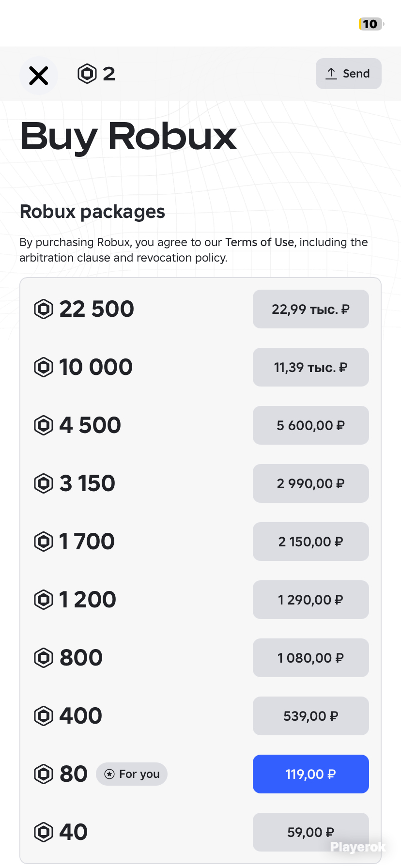Check the battery indicator showing 10
The height and width of the screenshot is (868, 401).
[x=371, y=24]
